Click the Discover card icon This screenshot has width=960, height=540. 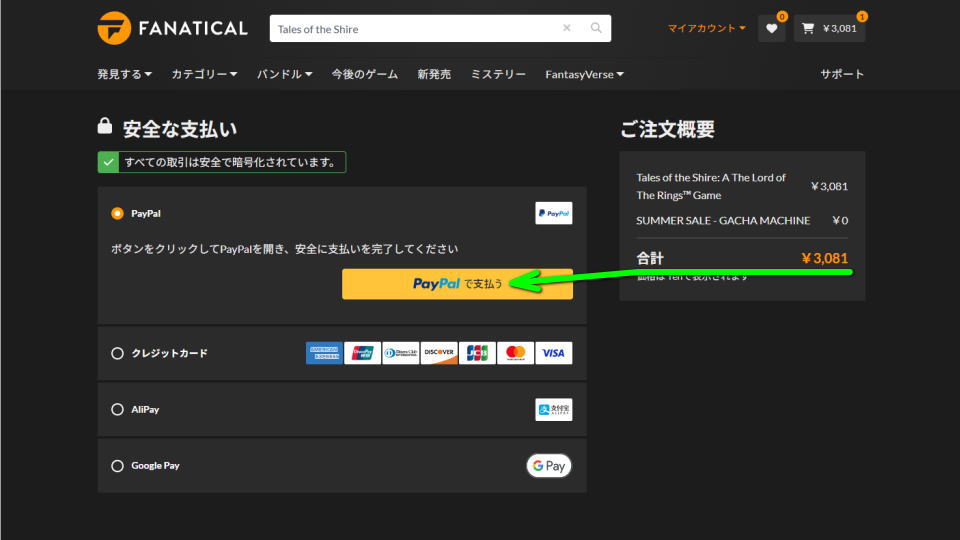pos(439,353)
